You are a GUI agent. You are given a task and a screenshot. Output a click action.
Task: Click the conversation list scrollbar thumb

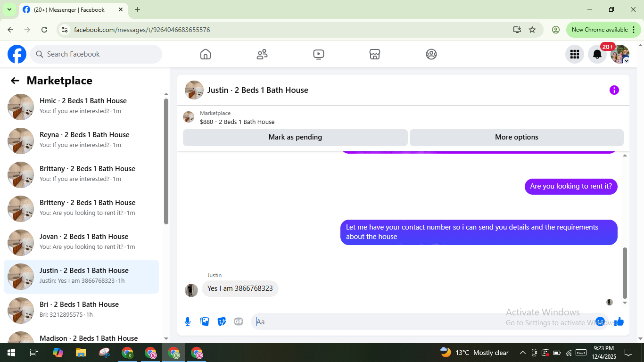tap(166, 161)
